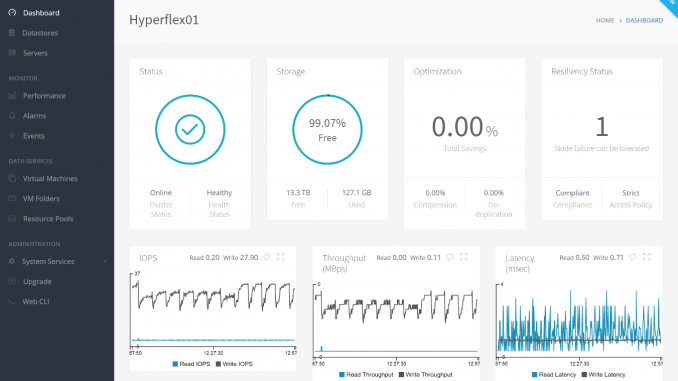
Task: Click the Performance bar chart icon
Action: coord(12,96)
